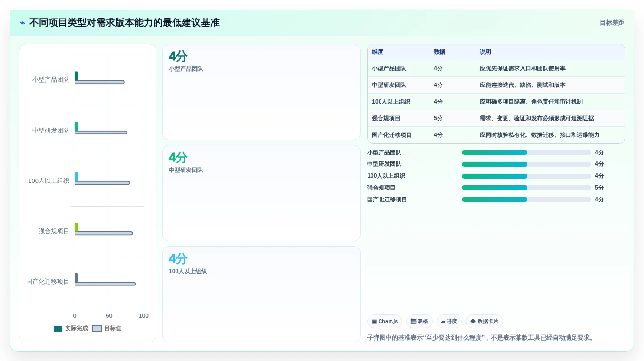Click the x-axis value 50
Screen dimensions: 644x361
(x=109, y=316)
